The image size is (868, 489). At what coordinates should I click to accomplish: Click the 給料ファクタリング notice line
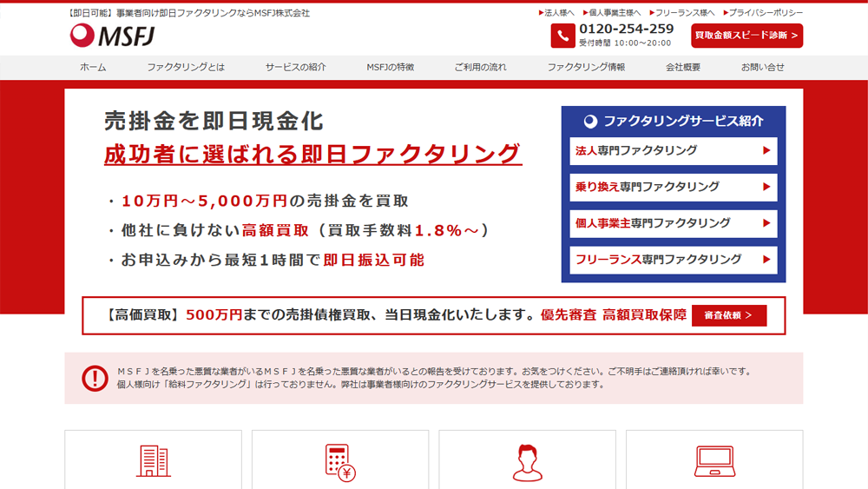point(360,384)
